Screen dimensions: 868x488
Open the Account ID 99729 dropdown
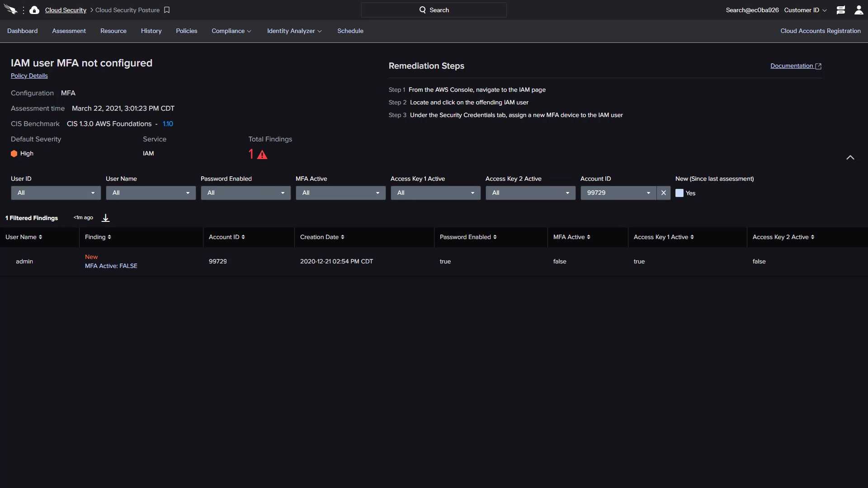(x=618, y=193)
